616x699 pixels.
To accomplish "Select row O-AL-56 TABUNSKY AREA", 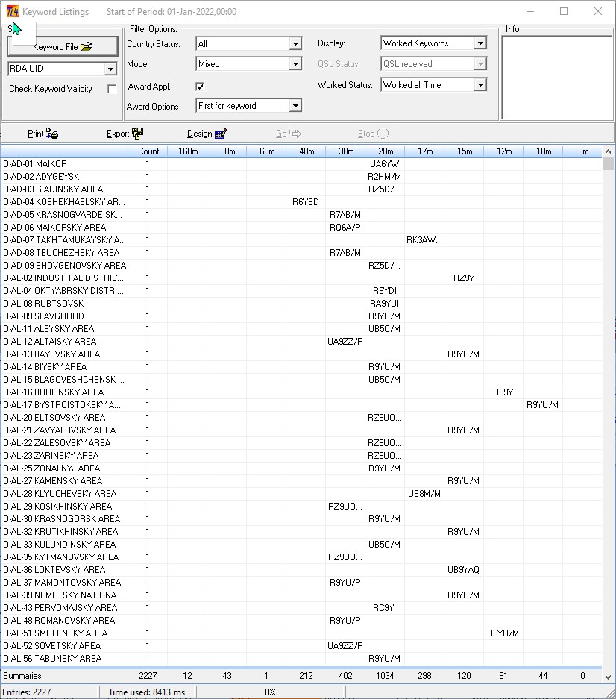I will [x=301, y=659].
